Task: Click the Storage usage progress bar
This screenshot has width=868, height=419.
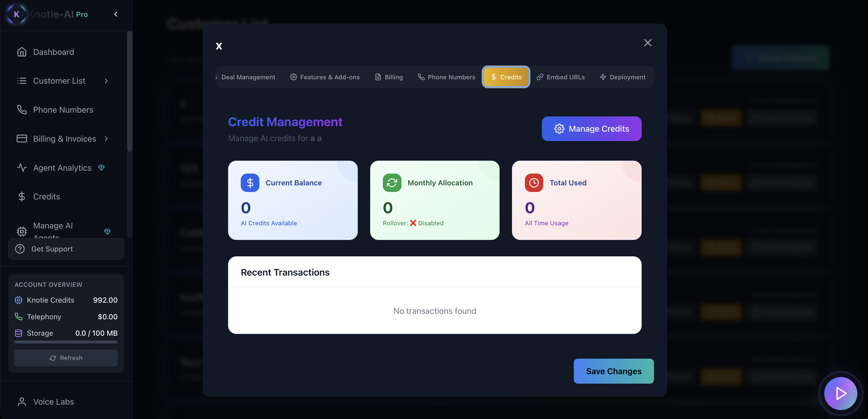Action: coord(66,342)
